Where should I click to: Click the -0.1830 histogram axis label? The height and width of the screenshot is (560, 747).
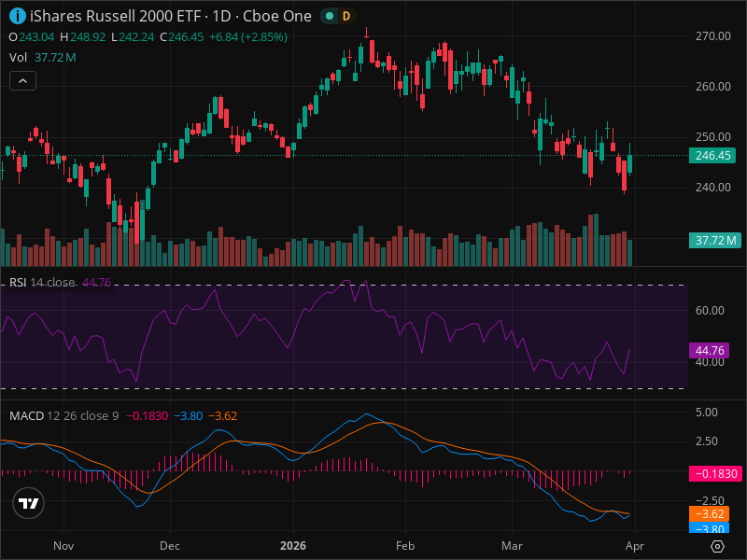point(715,474)
